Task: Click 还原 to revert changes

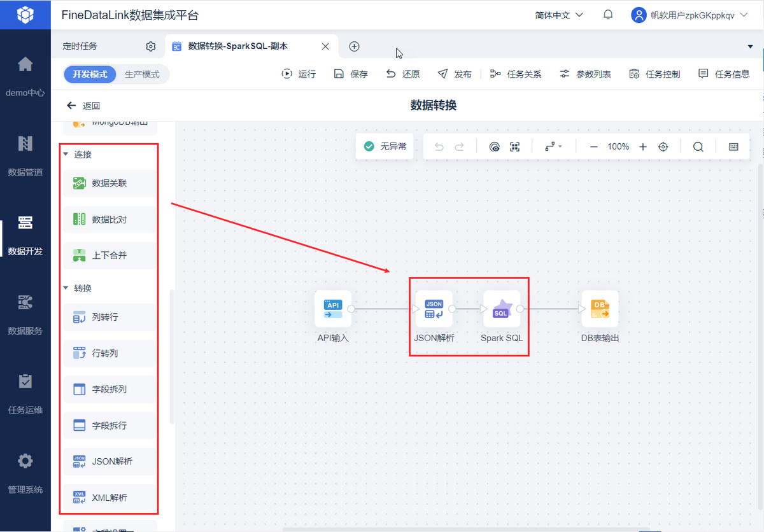Action: click(403, 74)
